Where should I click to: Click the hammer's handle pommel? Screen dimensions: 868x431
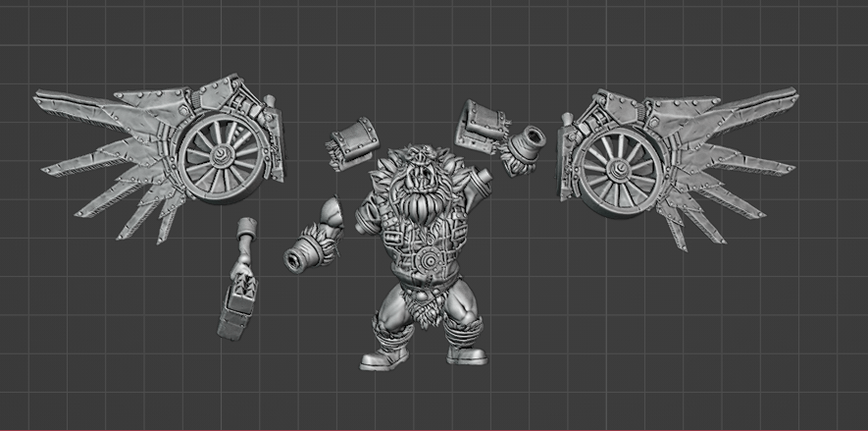246,227
